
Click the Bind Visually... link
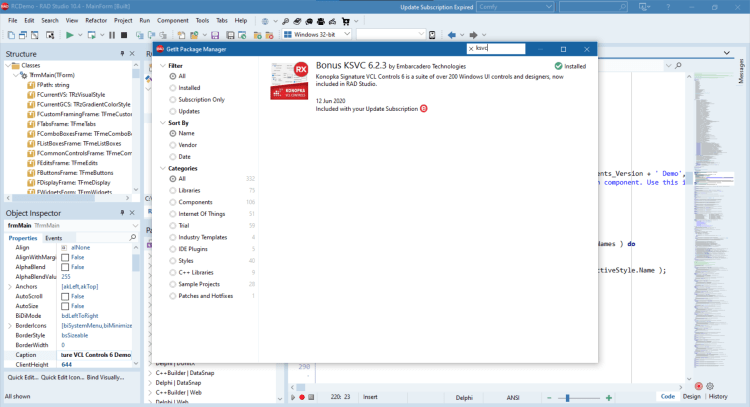[105, 377]
